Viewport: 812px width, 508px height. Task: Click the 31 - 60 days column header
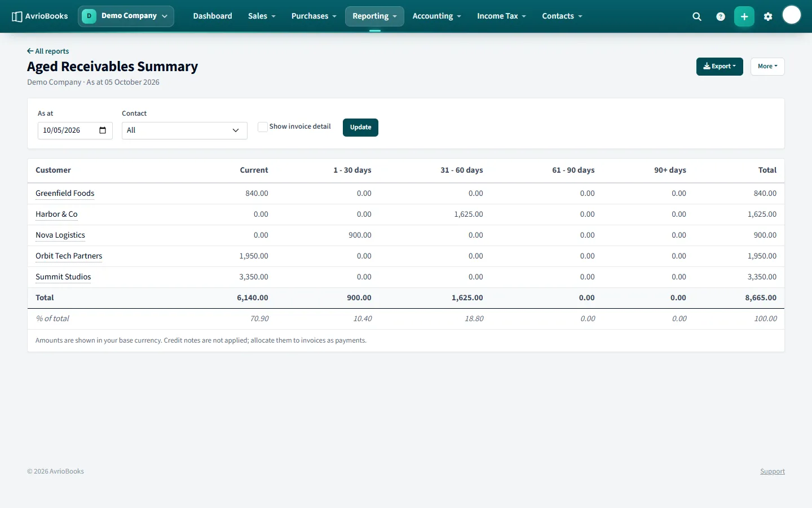462,170
